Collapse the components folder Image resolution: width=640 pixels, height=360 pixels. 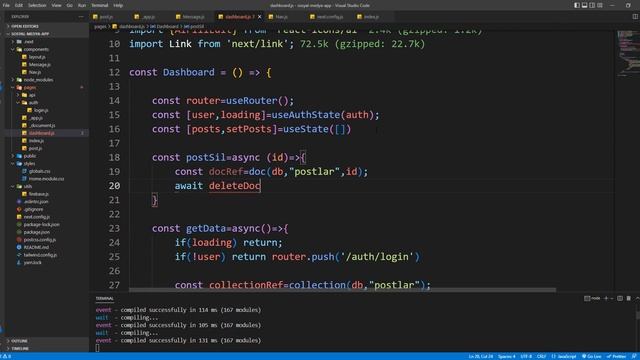(x=36, y=49)
